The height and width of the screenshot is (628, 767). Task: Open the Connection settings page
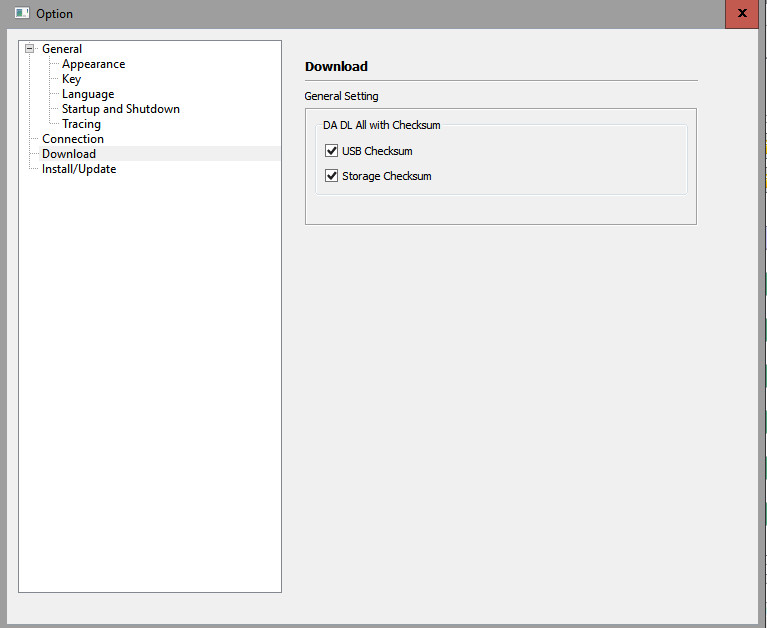[x=72, y=139]
